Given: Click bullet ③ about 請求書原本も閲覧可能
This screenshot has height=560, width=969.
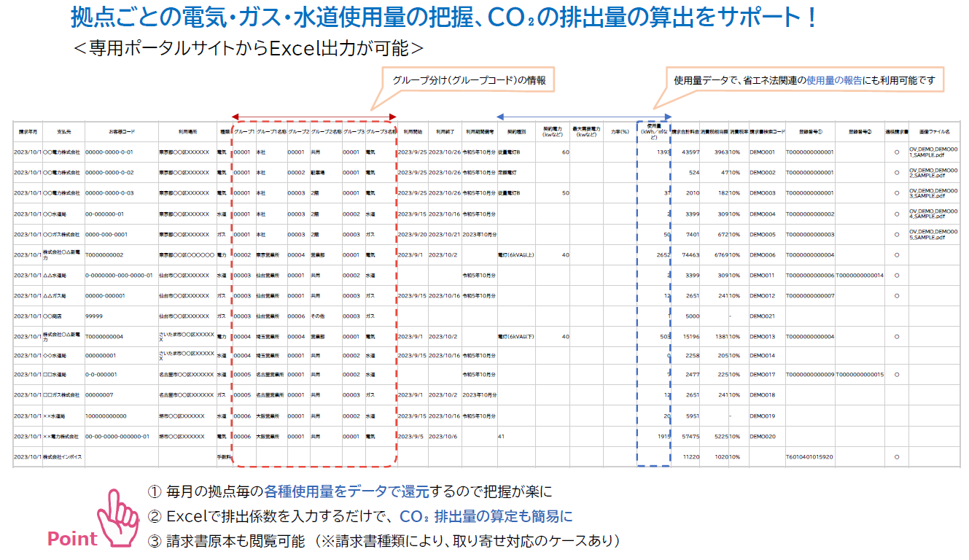Looking at the screenshot, I should click(384, 541).
